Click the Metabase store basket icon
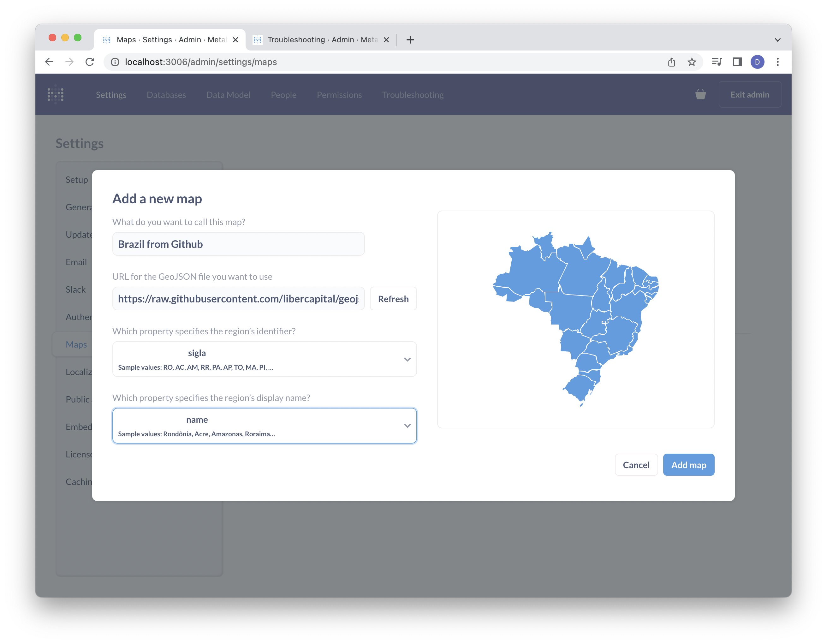Viewport: 827px width, 644px height. 700,94
